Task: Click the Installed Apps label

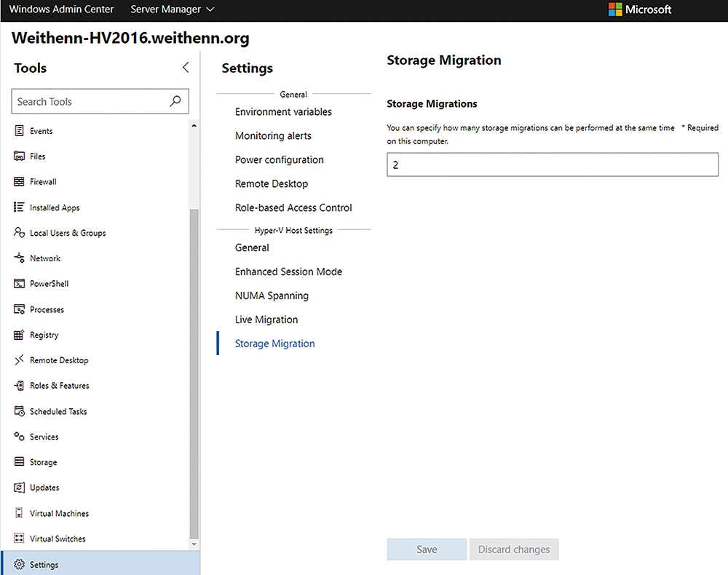Action: (x=55, y=207)
